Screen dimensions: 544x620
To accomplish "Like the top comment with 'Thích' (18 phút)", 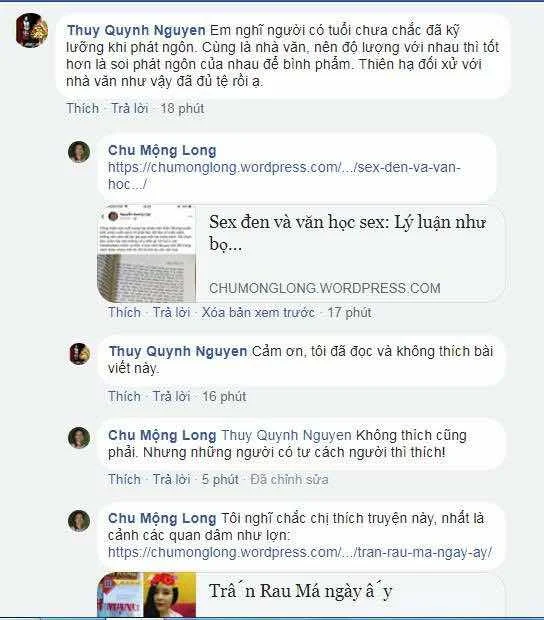I will pyautogui.click(x=83, y=108).
